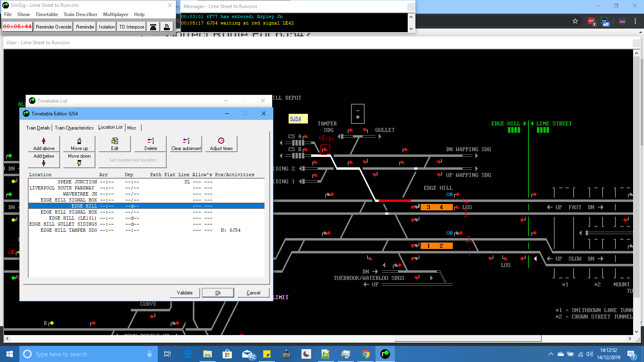Click Cancel in Timetable Editor
644x362 pixels.
[253, 293]
